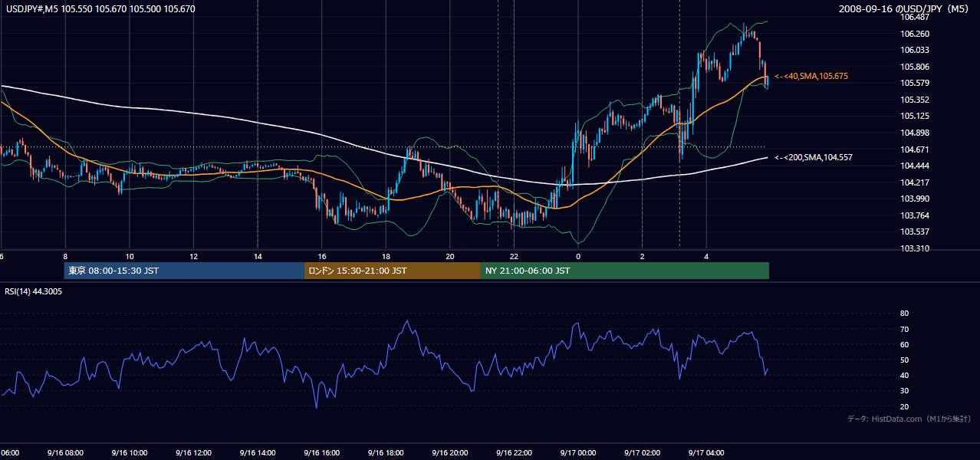Select the London 15:30-21:00 JST session bar

tap(393, 271)
